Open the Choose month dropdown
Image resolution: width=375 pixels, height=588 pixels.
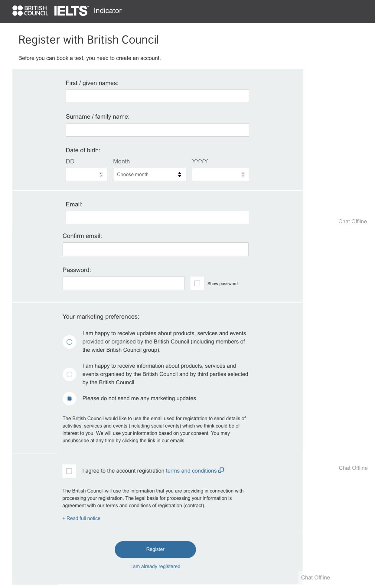coord(149,175)
